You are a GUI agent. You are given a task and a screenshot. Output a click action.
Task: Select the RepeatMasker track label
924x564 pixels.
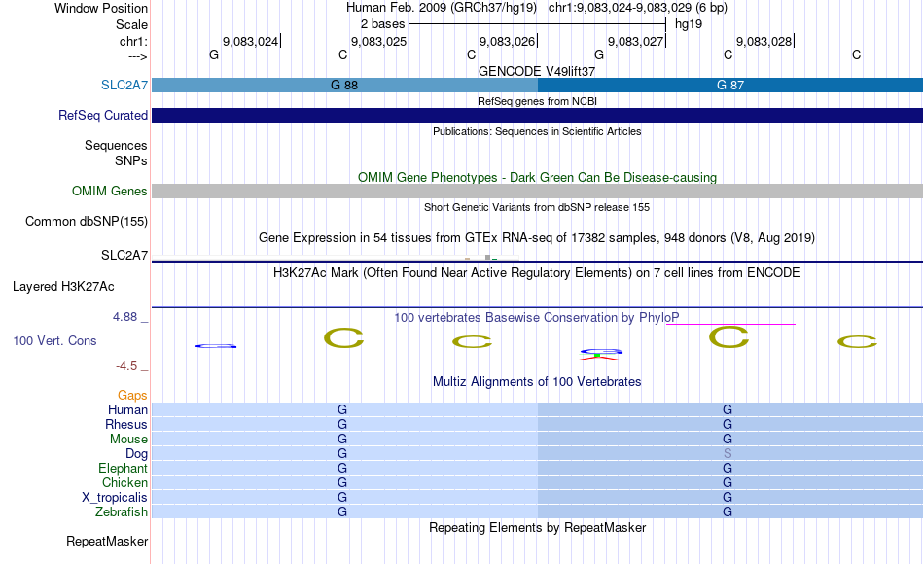click(x=107, y=541)
